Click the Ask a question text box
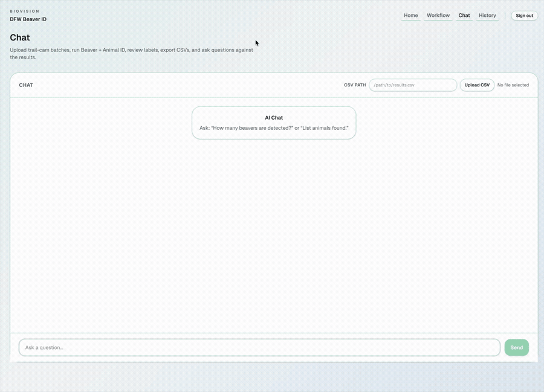The width and height of the screenshot is (544, 392). pos(259,347)
